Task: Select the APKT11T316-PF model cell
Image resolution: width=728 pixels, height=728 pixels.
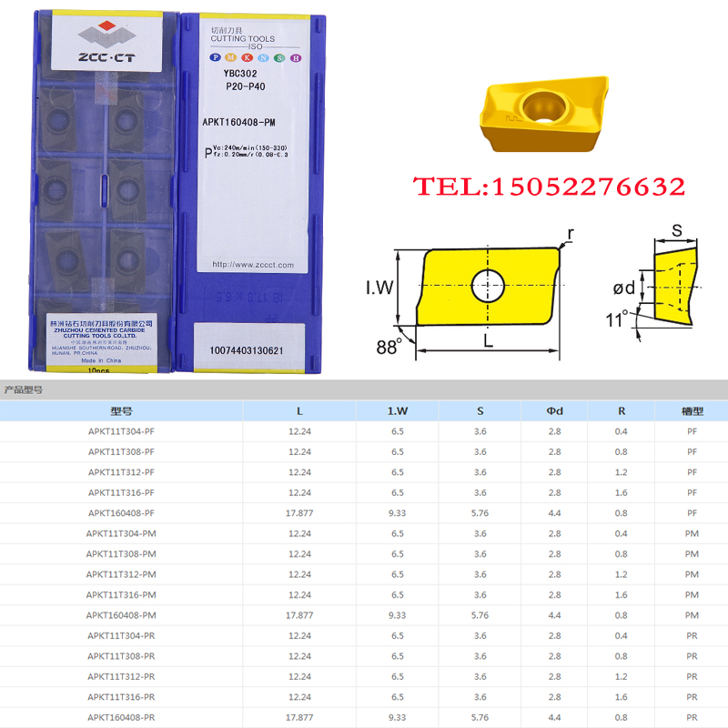Action: [121, 492]
